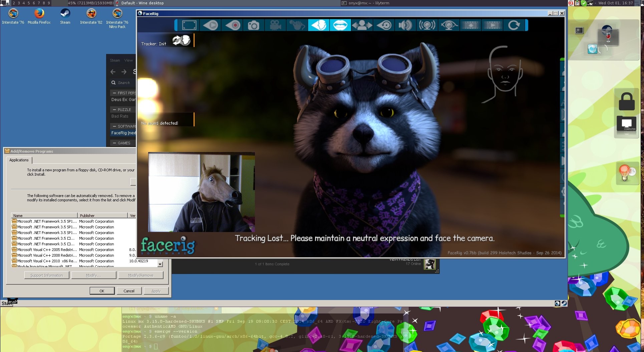This screenshot has width=644, height=352.
Task: Click OK in Add/Remove Programs
Action: coord(102,291)
